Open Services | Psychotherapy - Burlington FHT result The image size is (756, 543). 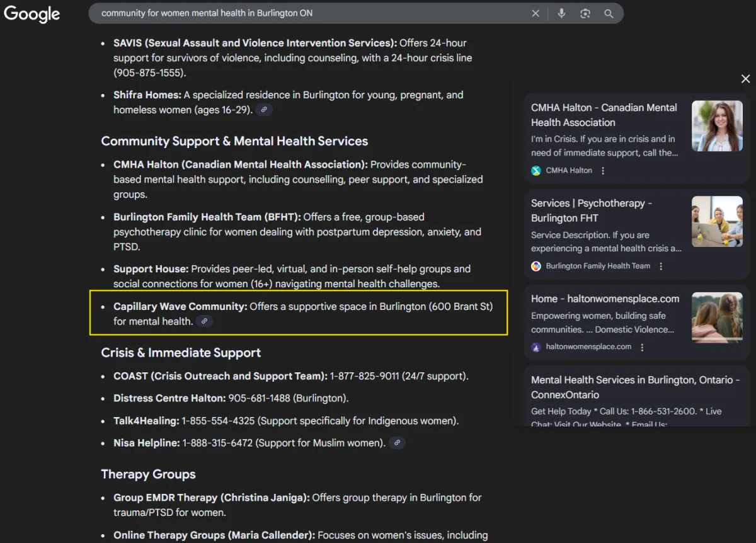pos(592,210)
